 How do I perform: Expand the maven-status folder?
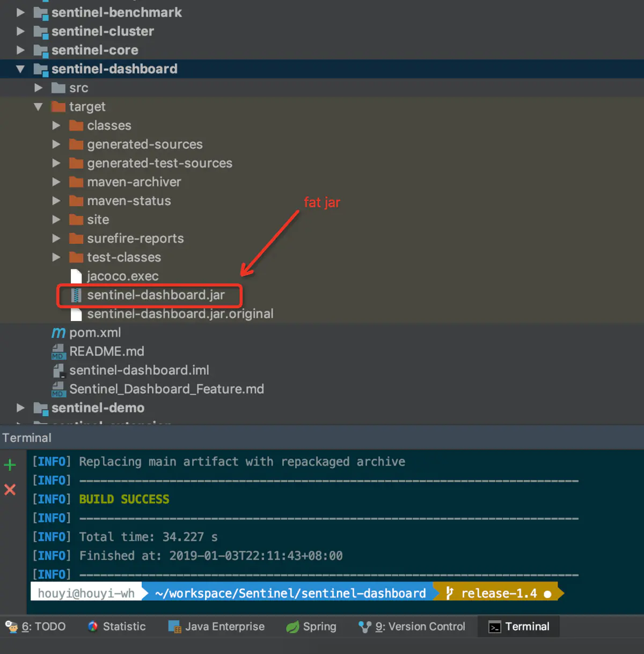pos(56,201)
